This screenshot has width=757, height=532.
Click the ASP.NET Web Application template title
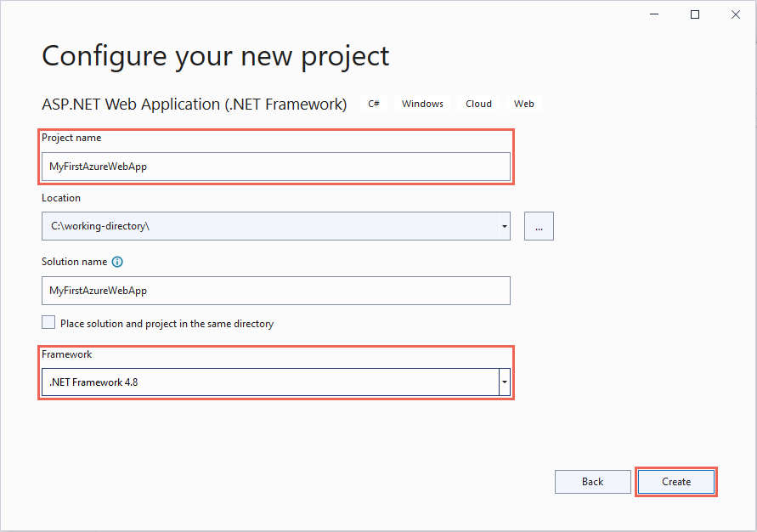pyautogui.click(x=194, y=105)
